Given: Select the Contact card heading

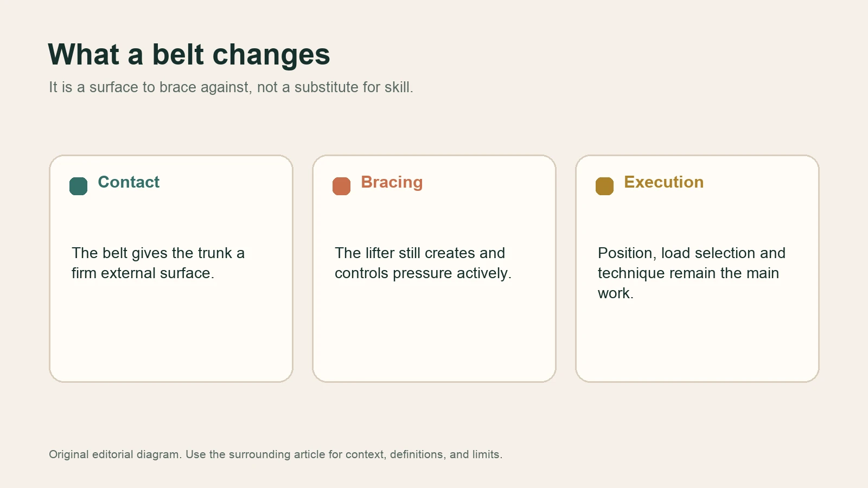Looking at the screenshot, I should click(129, 182).
